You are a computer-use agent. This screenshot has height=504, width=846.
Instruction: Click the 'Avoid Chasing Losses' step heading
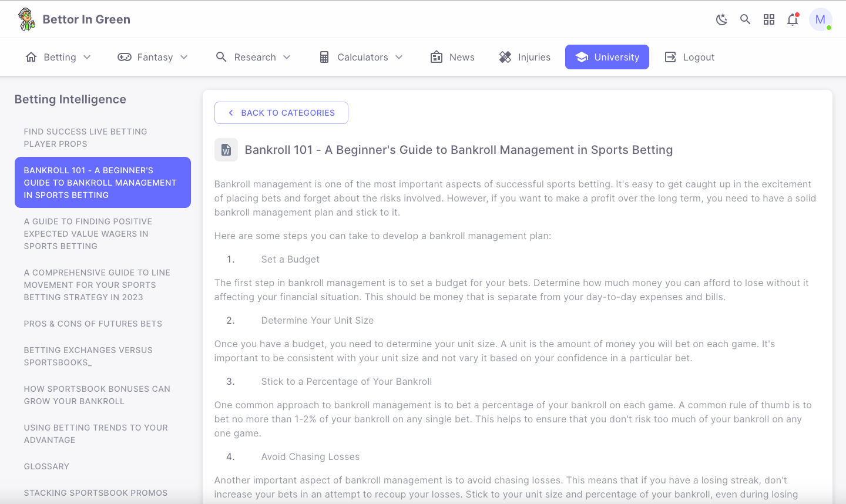(x=310, y=456)
